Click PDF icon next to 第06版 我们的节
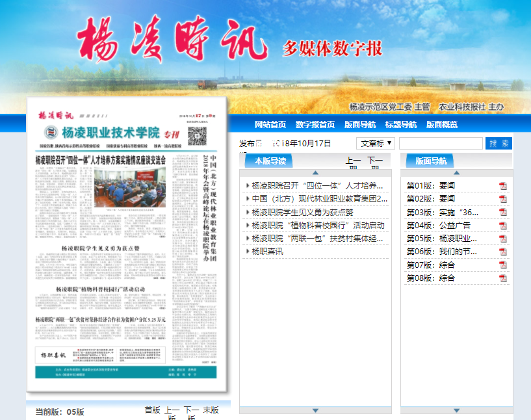This screenshot has width=531, height=420. (502, 252)
